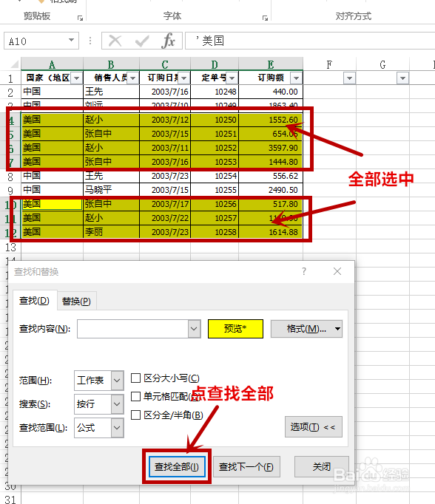Select column C header
Image resolution: width=435 pixels, height=504 pixels.
165,64
